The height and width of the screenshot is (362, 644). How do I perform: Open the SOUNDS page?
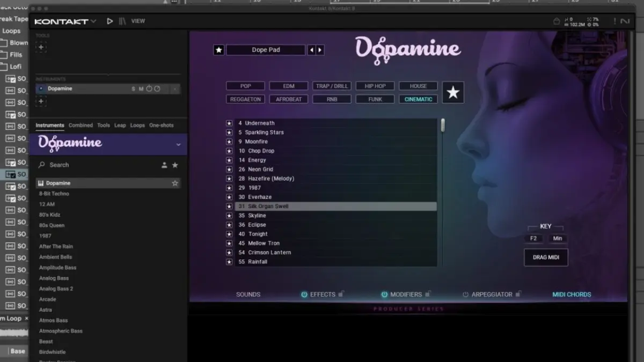pyautogui.click(x=248, y=294)
